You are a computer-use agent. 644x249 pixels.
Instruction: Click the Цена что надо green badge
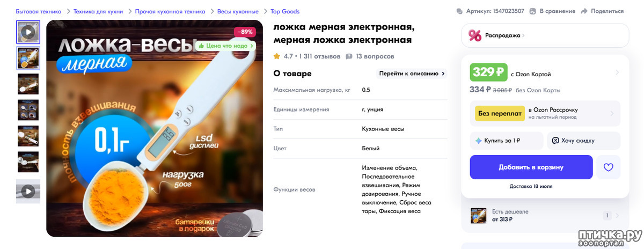226,46
